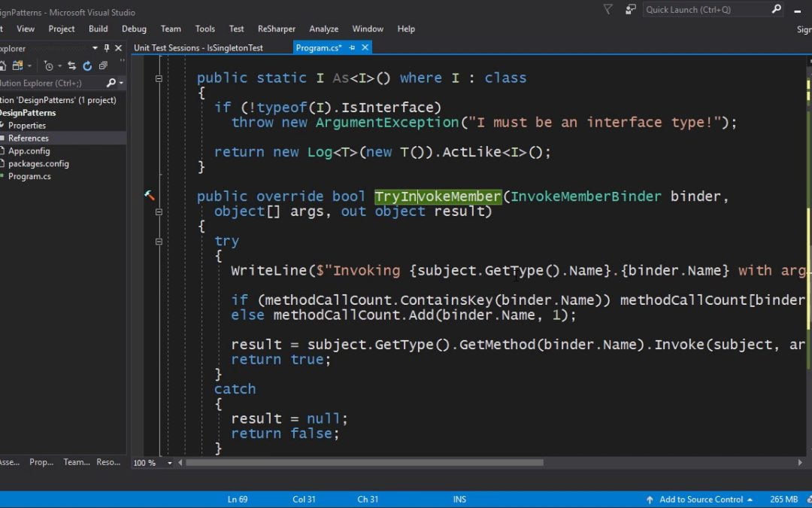Switch Solution Explorer solutions and folders view
Image resolution: width=812 pixels, height=508 pixels.
click(x=17, y=65)
